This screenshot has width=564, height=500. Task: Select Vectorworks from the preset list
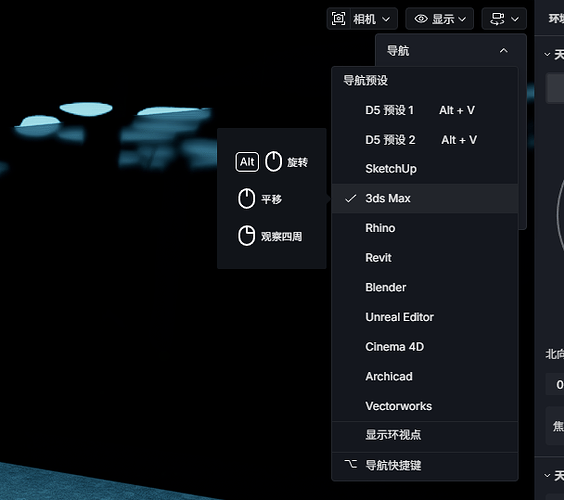(424, 406)
